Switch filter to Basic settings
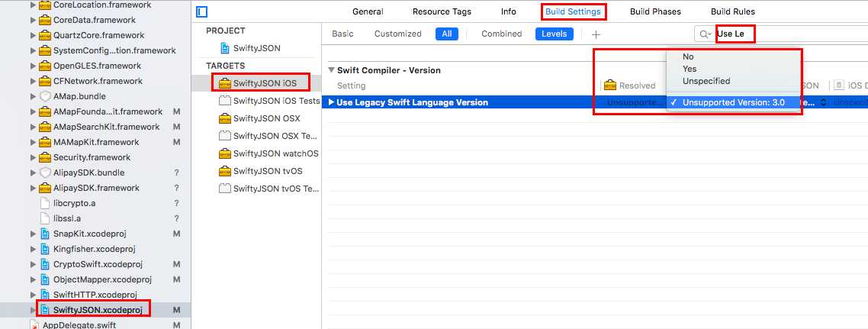This screenshot has width=868, height=329. pos(342,34)
